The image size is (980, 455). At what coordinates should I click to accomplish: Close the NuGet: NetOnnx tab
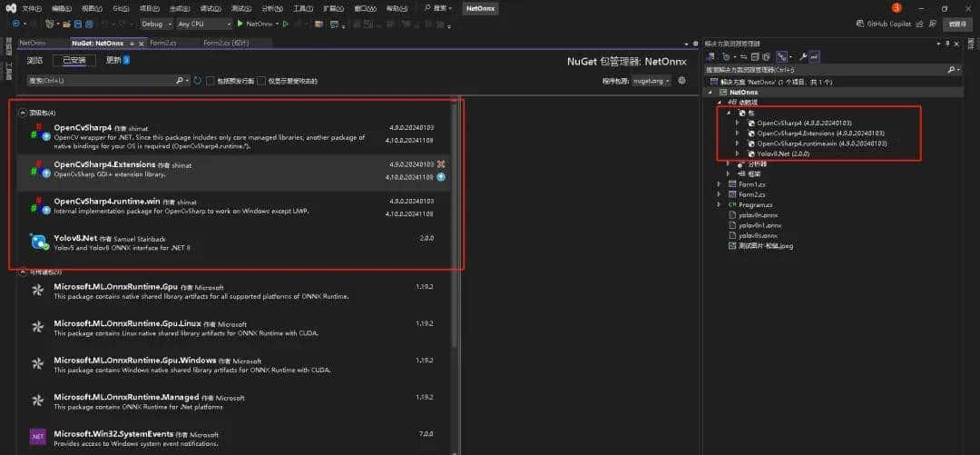click(142, 44)
